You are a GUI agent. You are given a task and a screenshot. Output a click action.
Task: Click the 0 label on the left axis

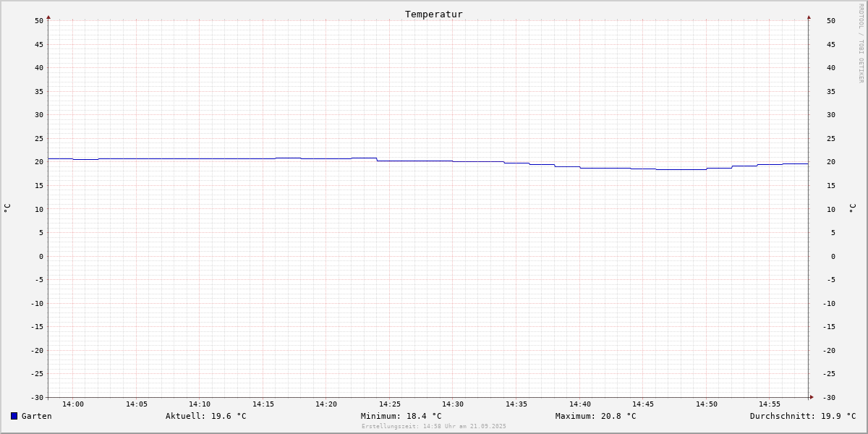41,256
